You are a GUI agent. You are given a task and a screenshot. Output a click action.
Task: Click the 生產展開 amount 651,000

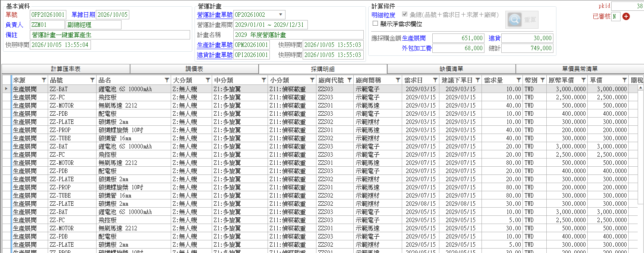click(x=458, y=38)
